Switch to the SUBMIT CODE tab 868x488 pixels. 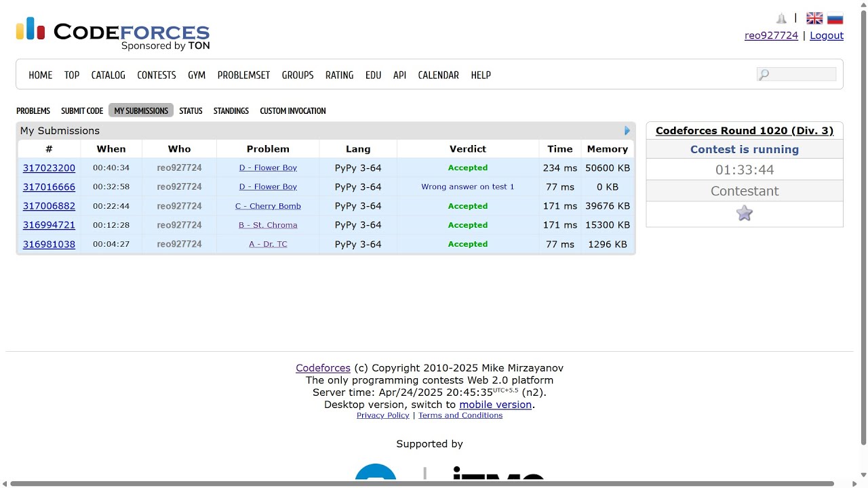tap(82, 110)
